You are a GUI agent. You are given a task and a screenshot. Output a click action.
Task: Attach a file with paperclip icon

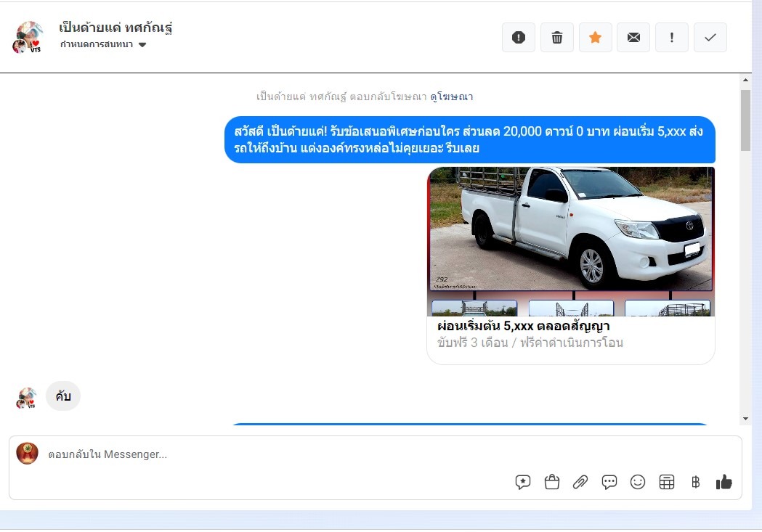pos(580,482)
